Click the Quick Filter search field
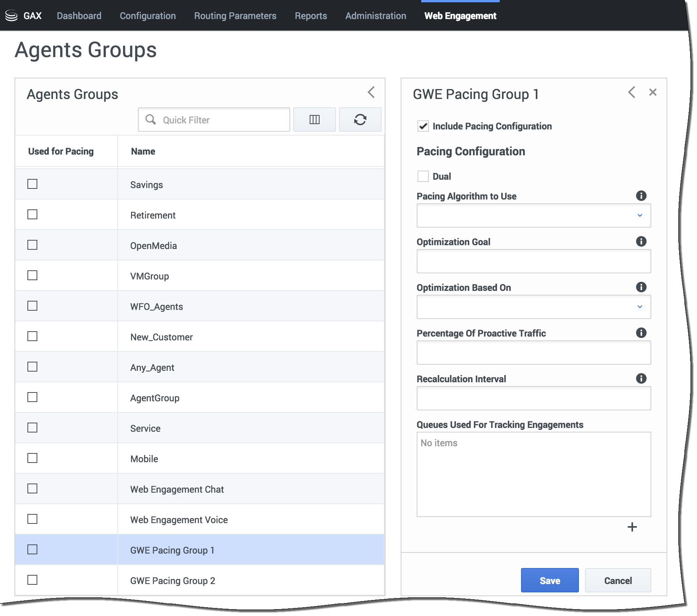 (221, 120)
